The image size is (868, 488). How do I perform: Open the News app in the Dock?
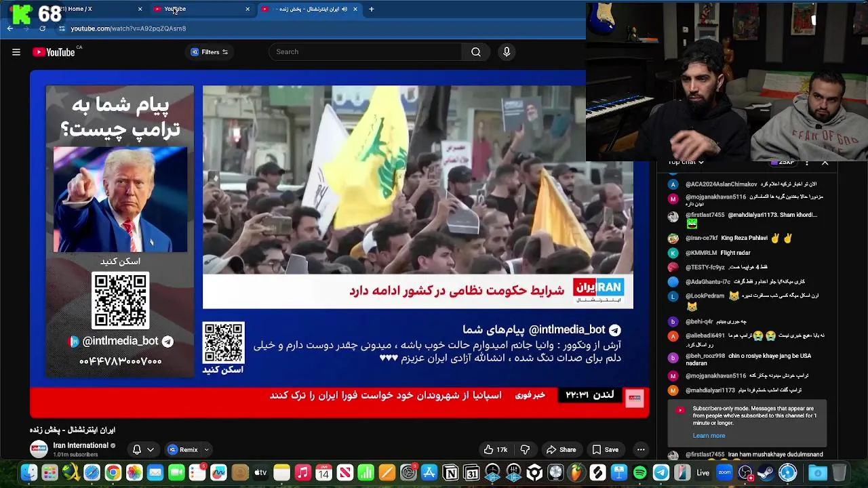pos(344,472)
